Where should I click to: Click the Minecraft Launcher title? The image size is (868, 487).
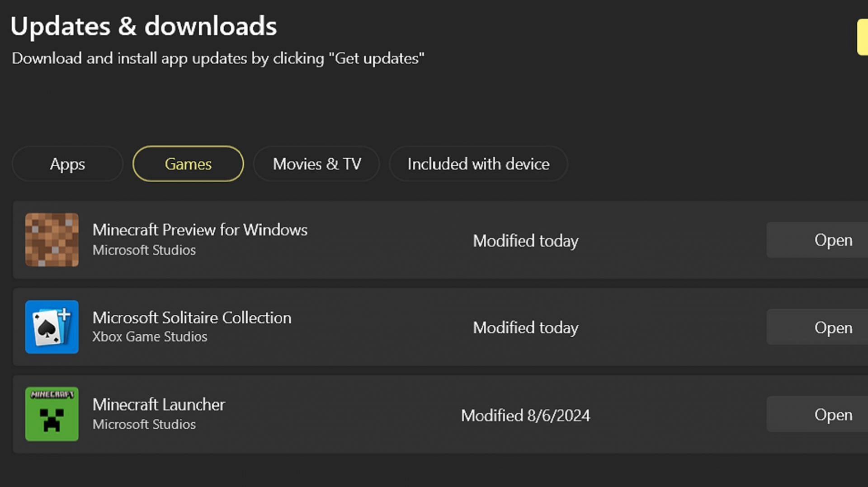click(159, 404)
